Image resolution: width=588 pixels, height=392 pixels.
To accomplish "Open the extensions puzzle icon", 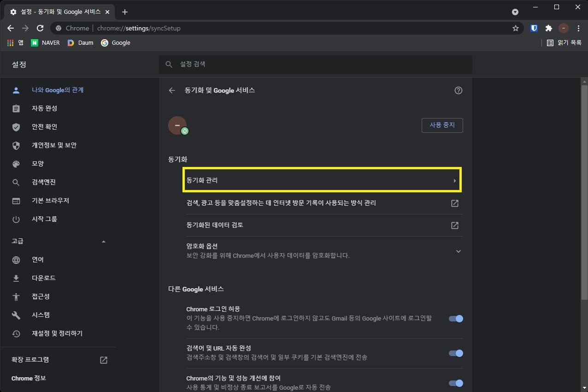I will (549, 28).
